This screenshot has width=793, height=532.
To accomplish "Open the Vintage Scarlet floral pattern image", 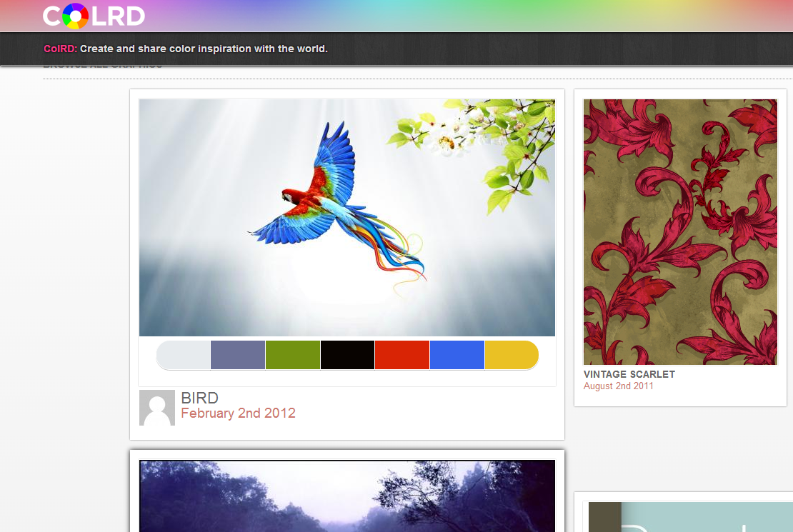I will tap(680, 232).
